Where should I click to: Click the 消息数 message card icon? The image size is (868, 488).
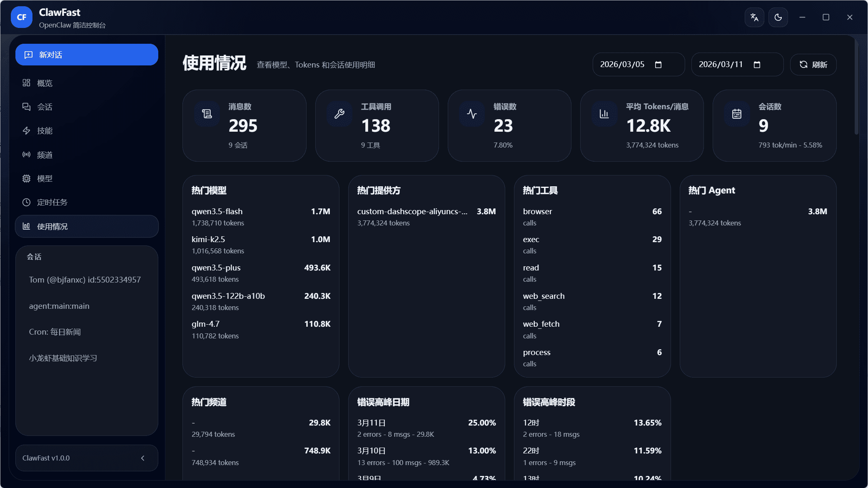point(207,113)
